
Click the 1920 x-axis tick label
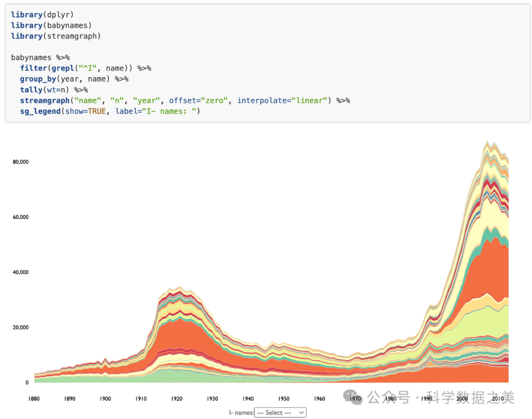[x=176, y=398]
